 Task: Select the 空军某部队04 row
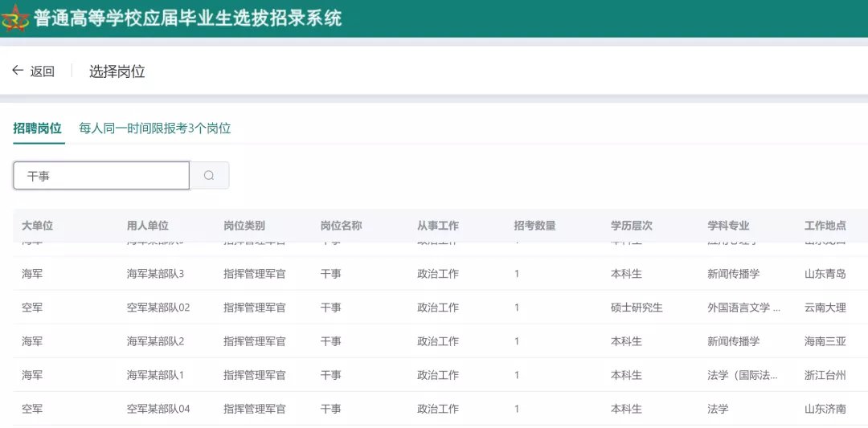[440, 410]
